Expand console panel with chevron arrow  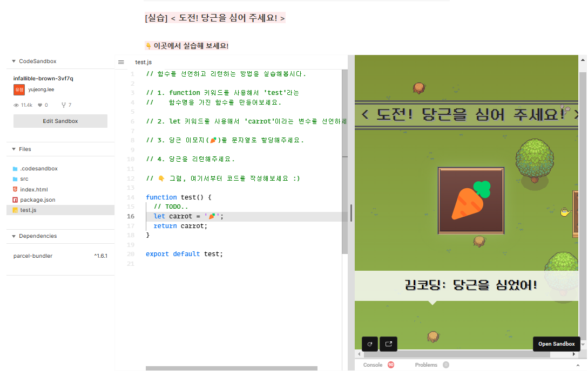tap(578, 365)
